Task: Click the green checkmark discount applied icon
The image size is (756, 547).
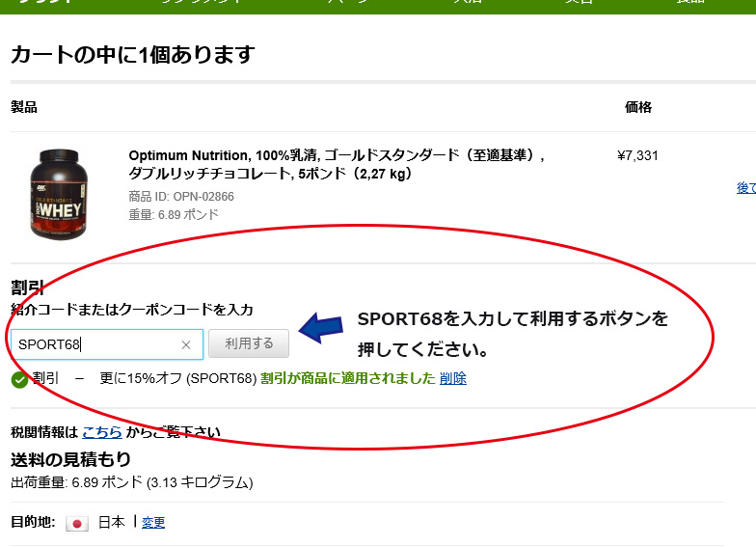Action: pos(19,380)
